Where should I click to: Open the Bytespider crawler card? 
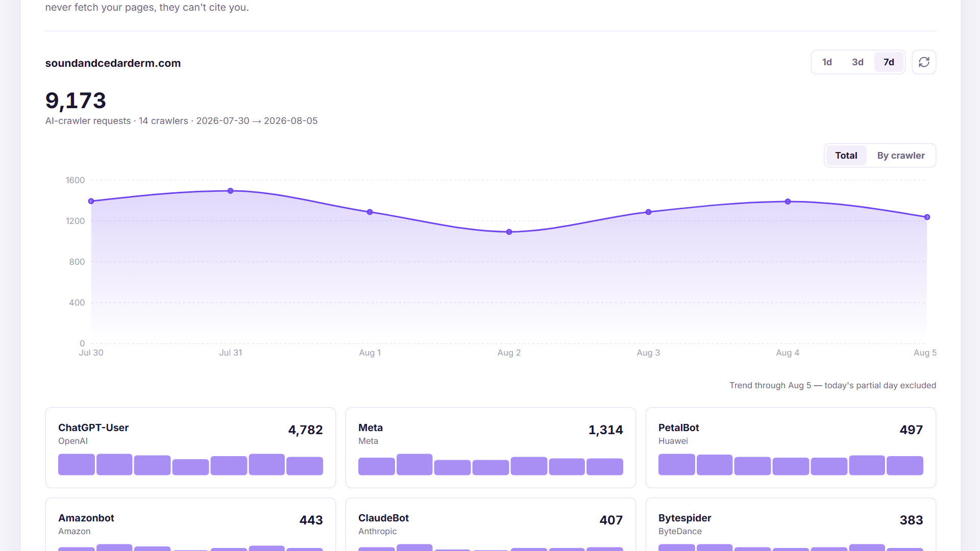click(x=791, y=524)
